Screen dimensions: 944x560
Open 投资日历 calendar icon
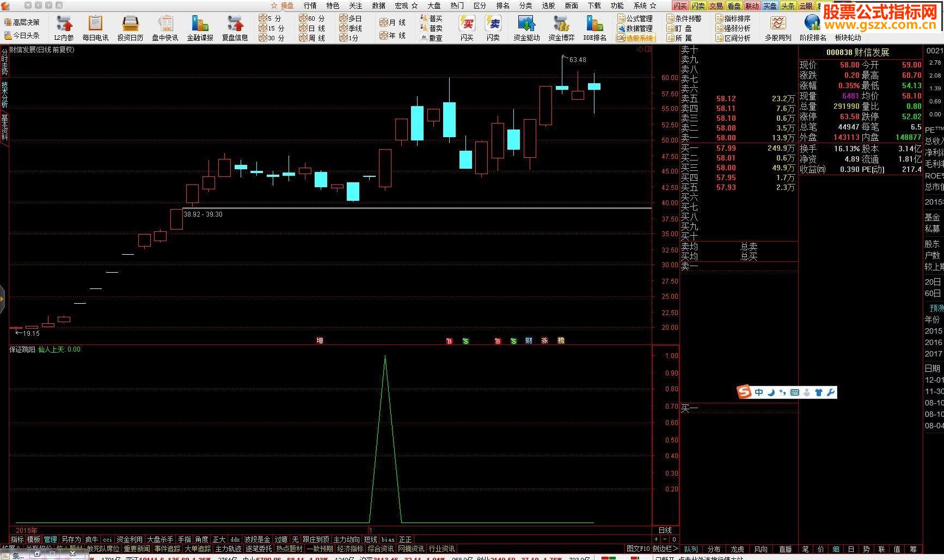pos(130,24)
